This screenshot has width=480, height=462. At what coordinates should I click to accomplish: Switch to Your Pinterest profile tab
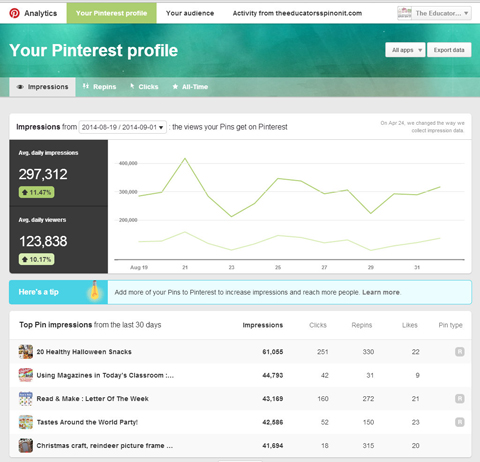click(x=111, y=13)
